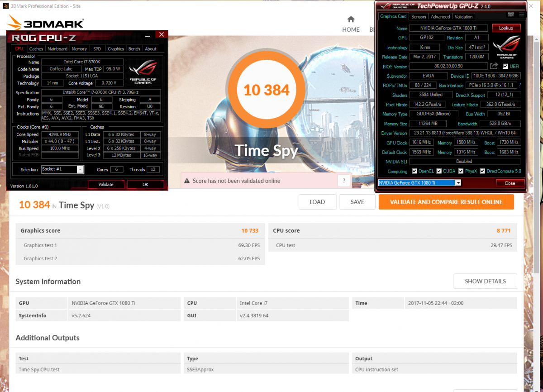
Task: Click the BIOS Version field 86.02.39.00.90
Action: 448,67
